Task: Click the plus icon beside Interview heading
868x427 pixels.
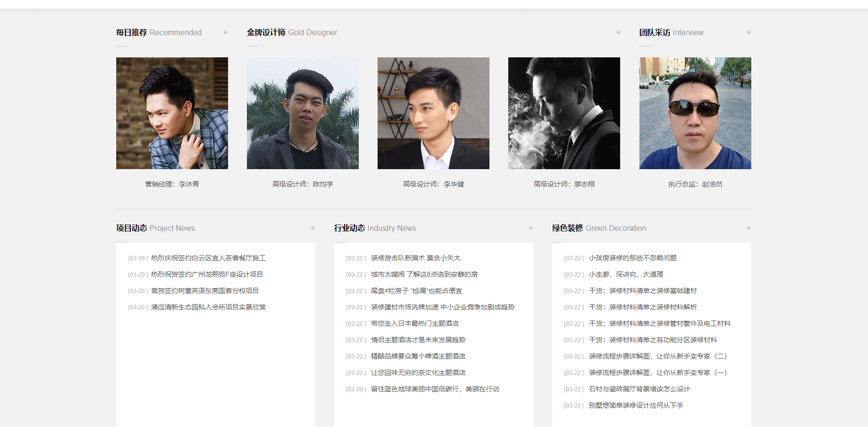Action: coord(748,32)
